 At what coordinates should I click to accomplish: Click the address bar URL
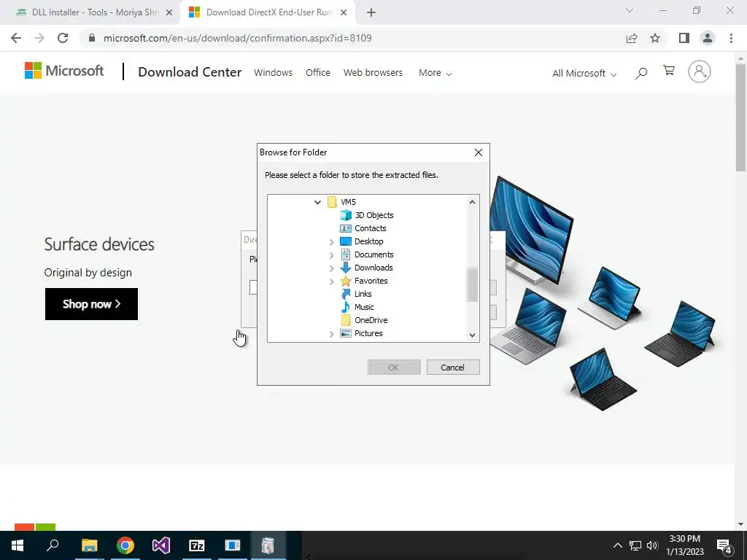pos(237,38)
